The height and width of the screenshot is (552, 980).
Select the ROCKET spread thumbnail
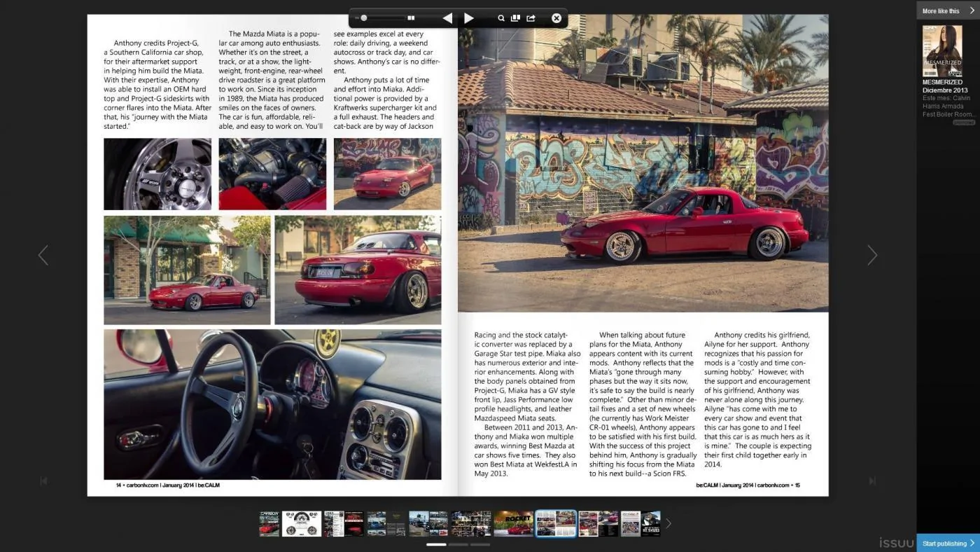click(513, 523)
